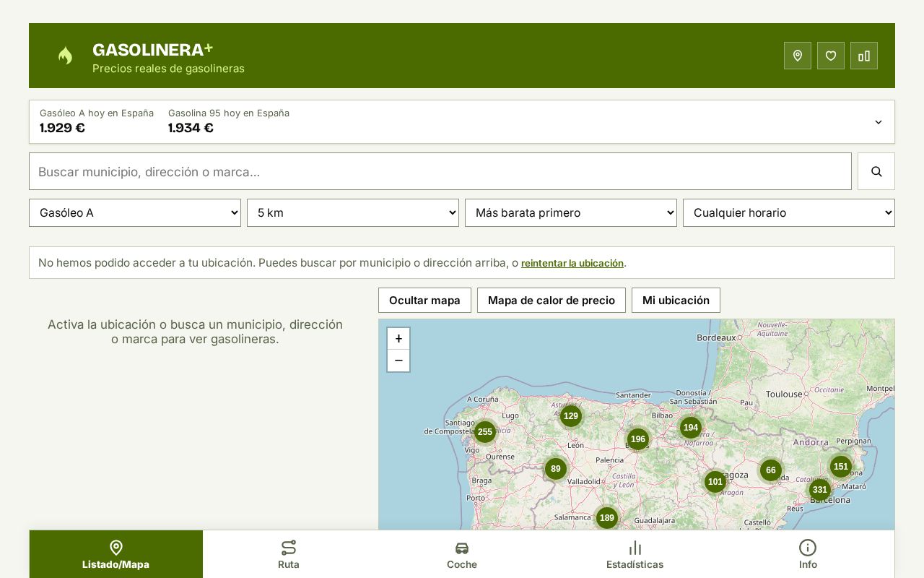Click the reintentar la ubicación link
Image resolution: width=924 pixels, height=578 pixels.
point(572,263)
